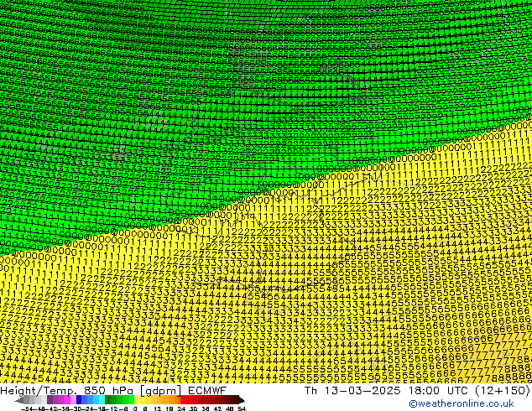The height and width of the screenshot is (411, 532).
Task: Click the '0' legend scale value
Action: pos(135,408)
